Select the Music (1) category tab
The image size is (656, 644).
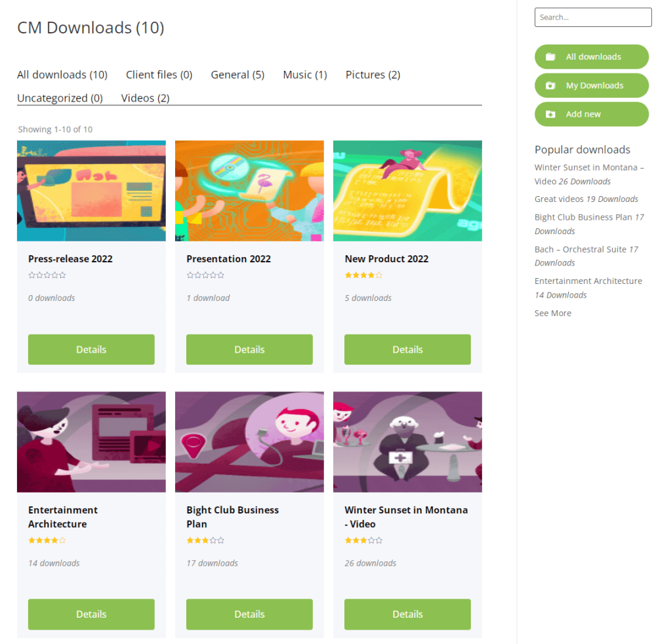(304, 75)
